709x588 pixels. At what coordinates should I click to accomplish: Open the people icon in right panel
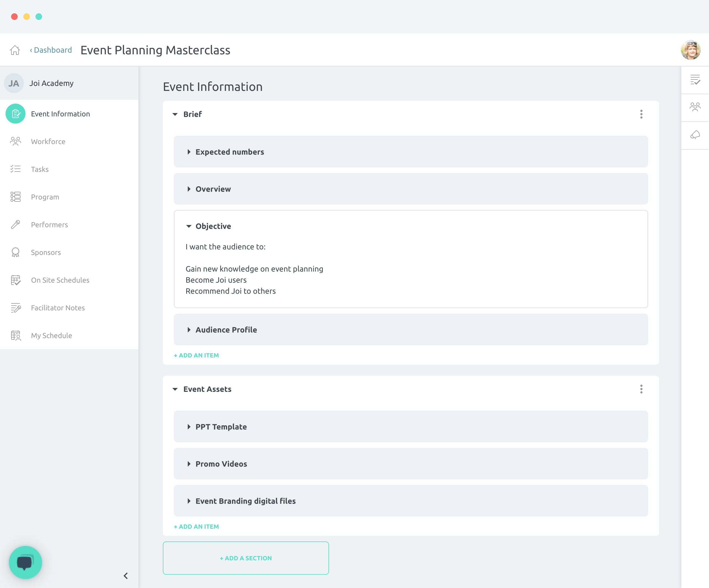pyautogui.click(x=695, y=108)
